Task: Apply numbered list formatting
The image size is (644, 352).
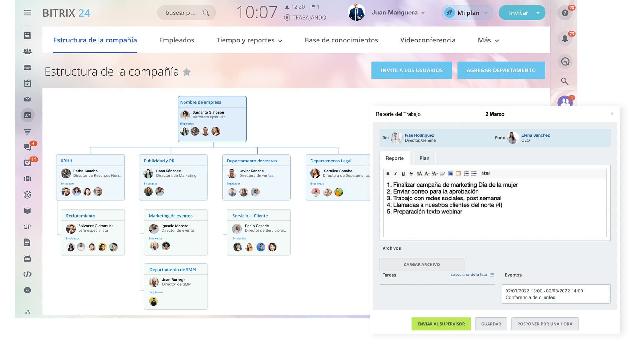Action: (466, 173)
